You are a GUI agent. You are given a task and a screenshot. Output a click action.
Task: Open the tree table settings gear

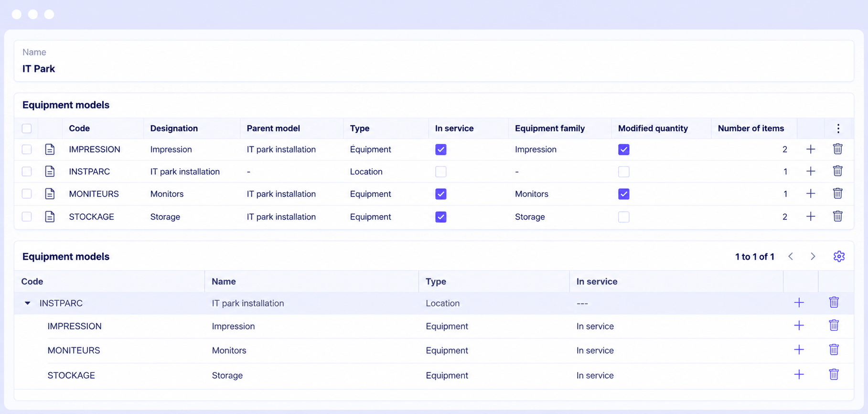(x=839, y=256)
